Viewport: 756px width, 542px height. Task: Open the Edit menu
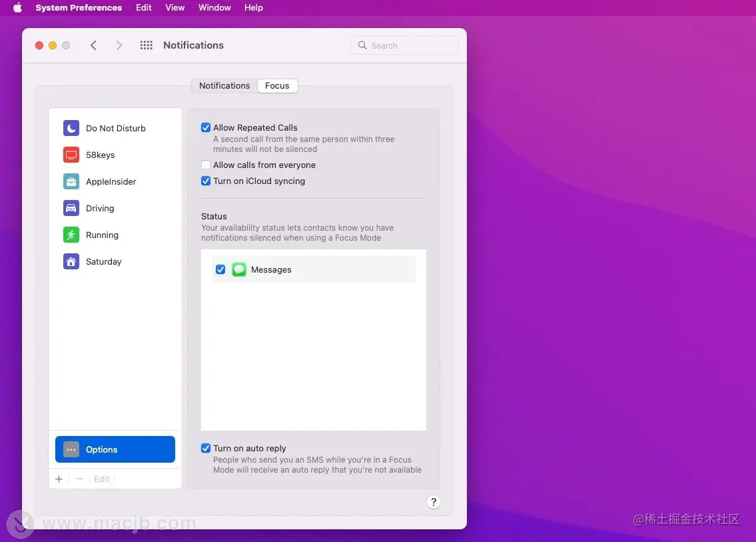pyautogui.click(x=144, y=8)
